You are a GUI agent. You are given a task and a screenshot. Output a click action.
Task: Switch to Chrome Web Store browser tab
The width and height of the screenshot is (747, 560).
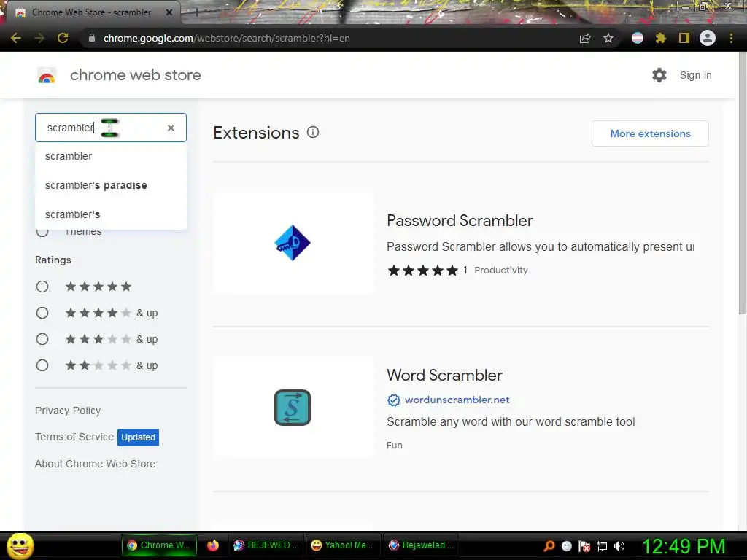tap(90, 12)
